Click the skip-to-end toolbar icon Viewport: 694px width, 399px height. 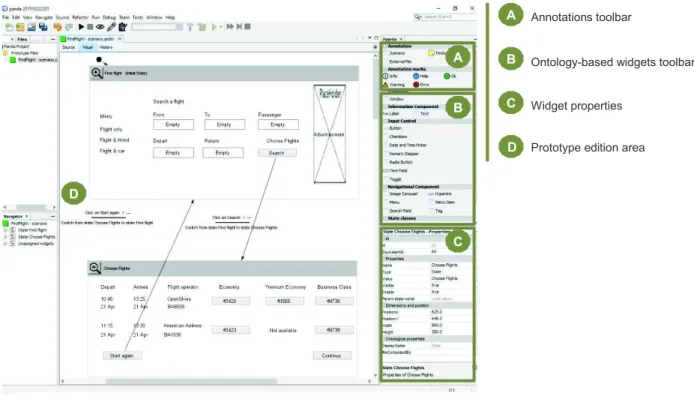pos(239,27)
